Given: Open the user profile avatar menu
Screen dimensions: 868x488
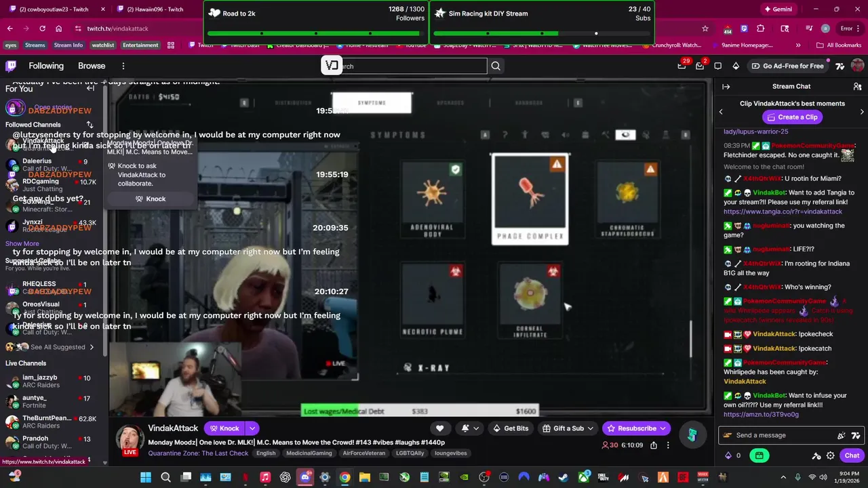Looking at the screenshot, I should 857,66.
